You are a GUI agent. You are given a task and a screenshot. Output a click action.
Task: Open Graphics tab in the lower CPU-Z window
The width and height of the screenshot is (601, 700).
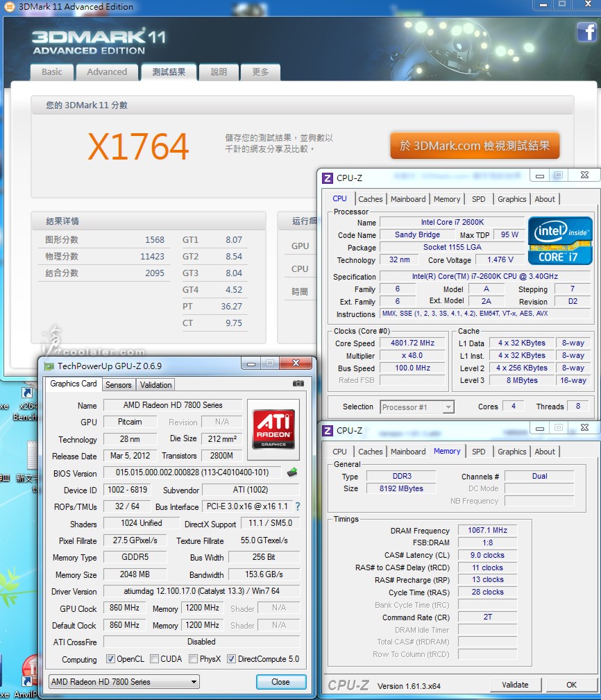[x=511, y=452]
